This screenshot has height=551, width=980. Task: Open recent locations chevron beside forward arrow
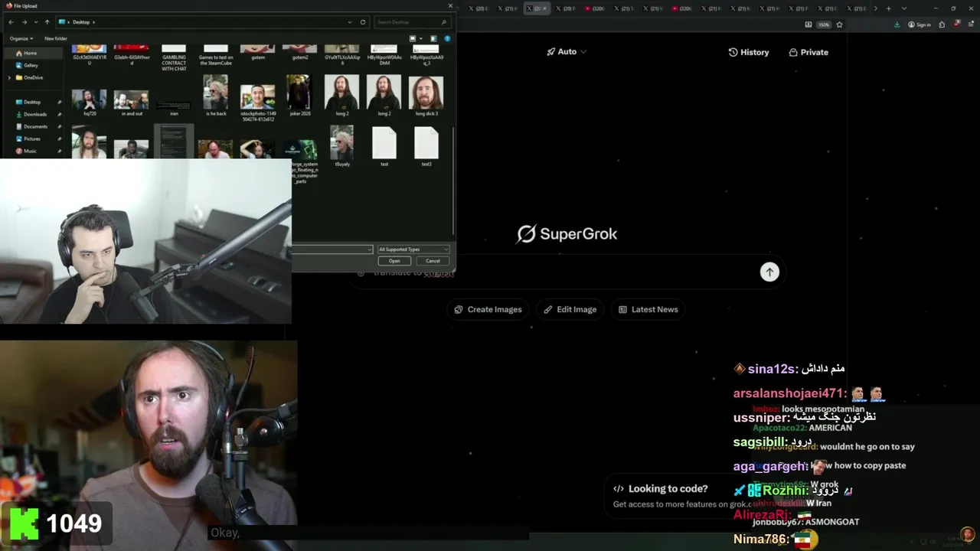[x=35, y=22]
